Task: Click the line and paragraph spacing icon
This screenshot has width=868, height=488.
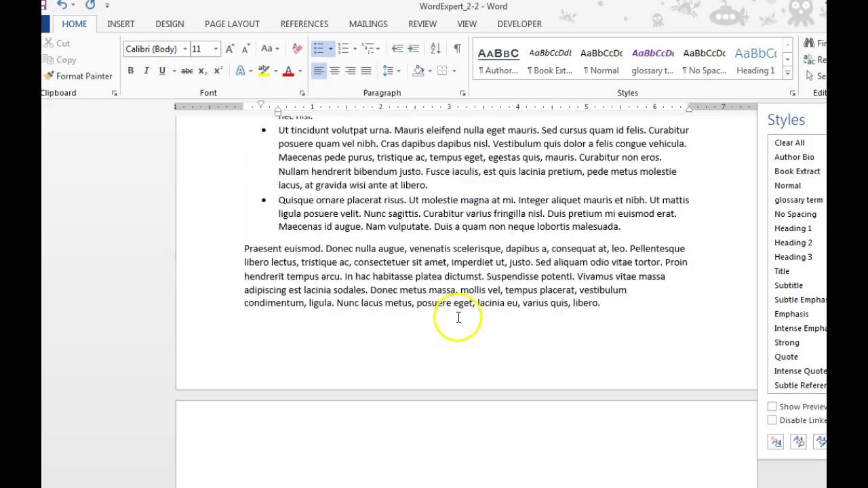Action: pyautogui.click(x=388, y=70)
